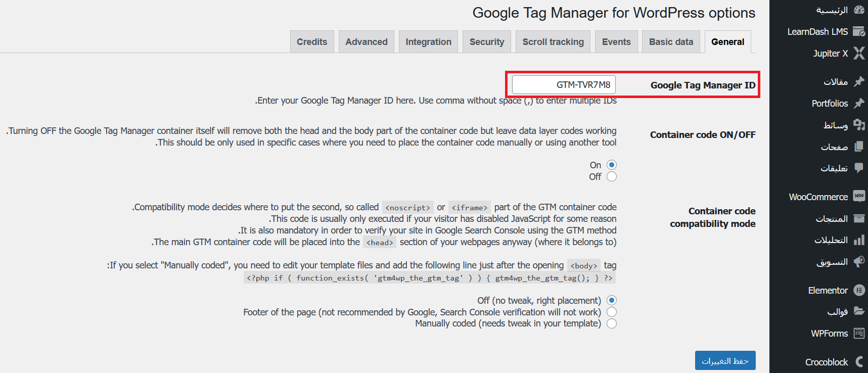Click the WPForms sidebar icon
Viewport: 868px width, 373px height.
point(859,333)
